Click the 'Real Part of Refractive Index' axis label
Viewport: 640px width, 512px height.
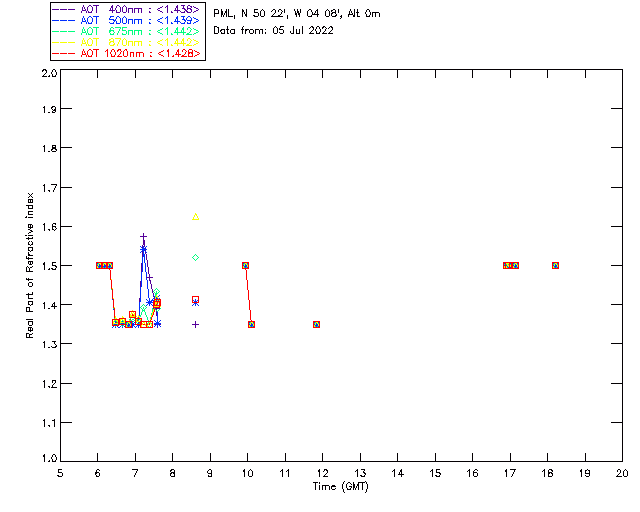pos(30,265)
